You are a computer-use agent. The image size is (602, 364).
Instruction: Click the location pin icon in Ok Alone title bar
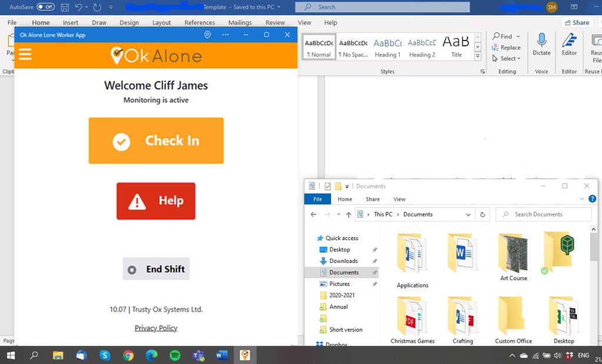click(x=208, y=35)
